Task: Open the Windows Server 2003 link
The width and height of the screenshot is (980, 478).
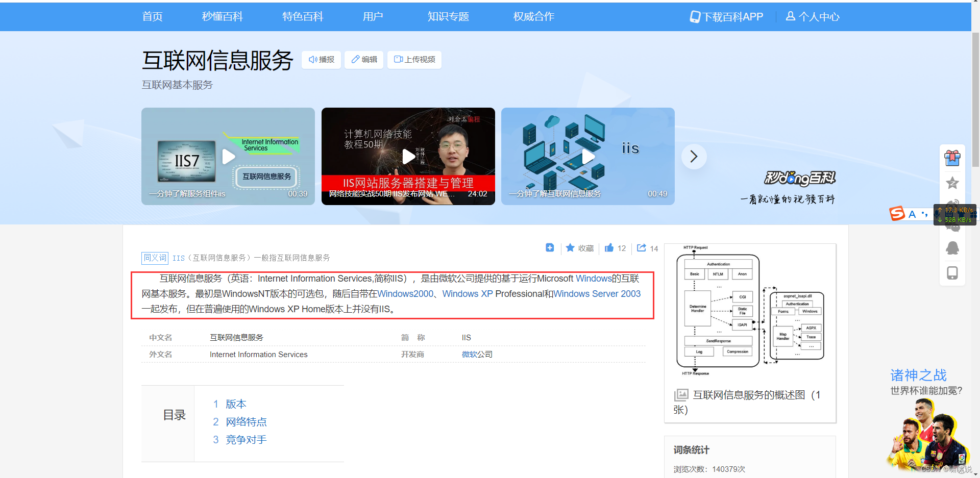Action: tap(597, 294)
